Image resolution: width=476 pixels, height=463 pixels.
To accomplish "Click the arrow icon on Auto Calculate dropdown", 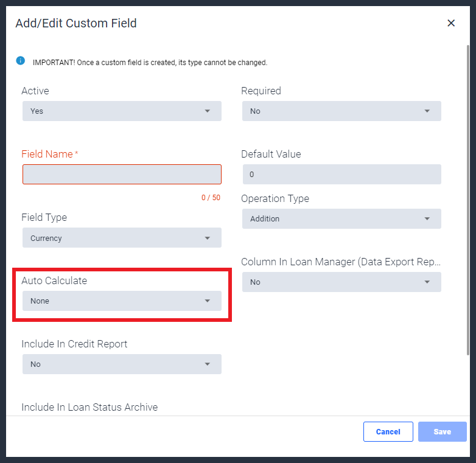I will (208, 301).
